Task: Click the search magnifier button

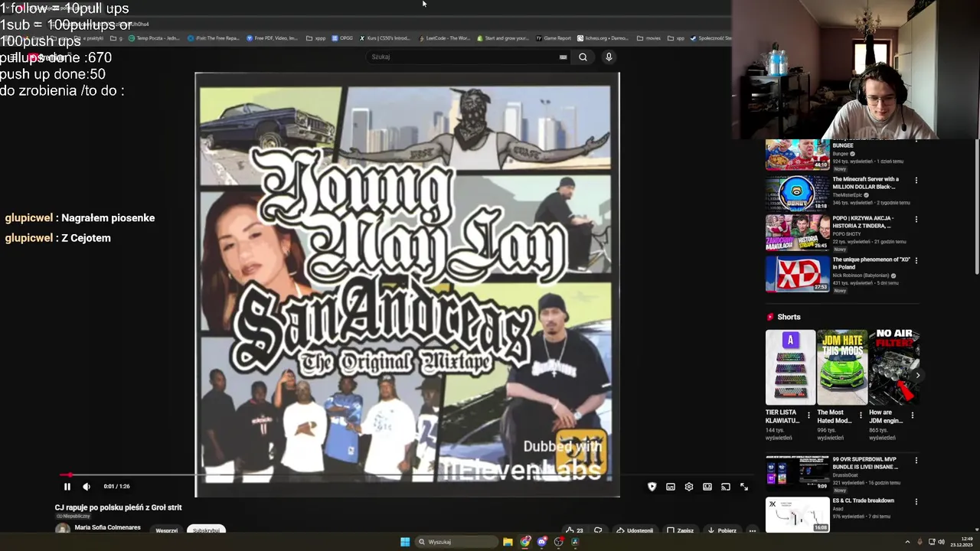Action: (583, 57)
